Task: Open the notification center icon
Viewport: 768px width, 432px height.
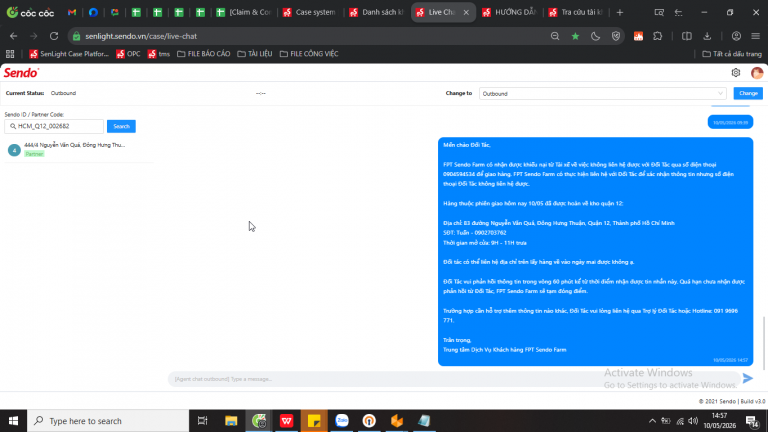Action: [752, 421]
